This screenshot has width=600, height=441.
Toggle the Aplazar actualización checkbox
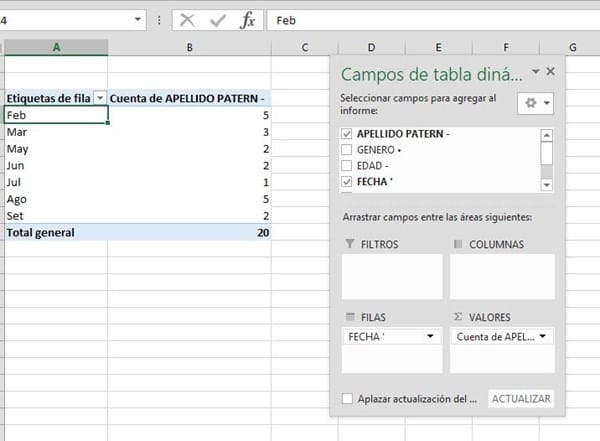coord(347,399)
